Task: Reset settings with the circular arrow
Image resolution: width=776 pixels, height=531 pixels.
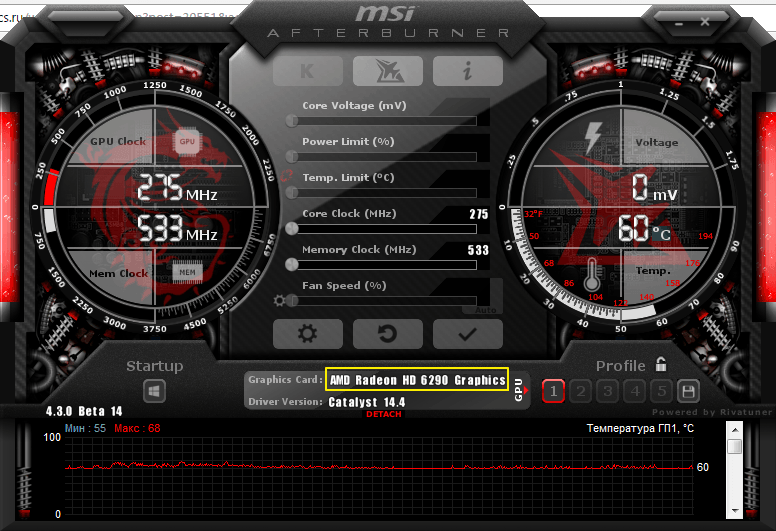Action: (x=387, y=333)
